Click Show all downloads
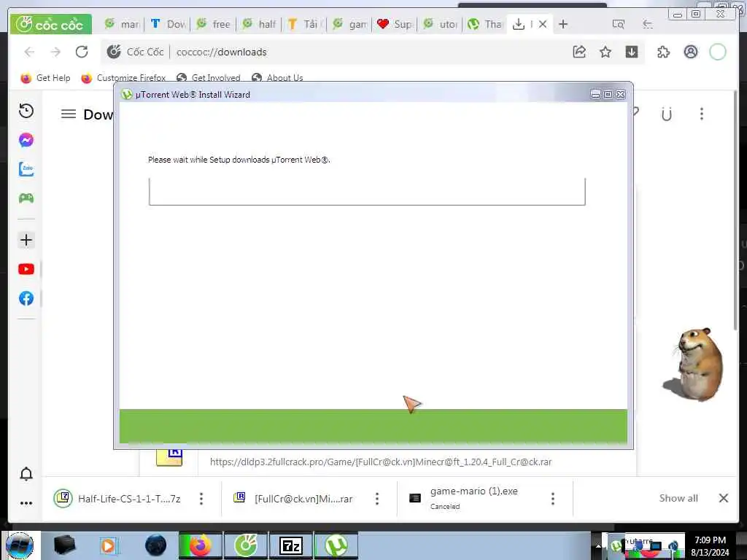747x560 pixels. click(678, 498)
